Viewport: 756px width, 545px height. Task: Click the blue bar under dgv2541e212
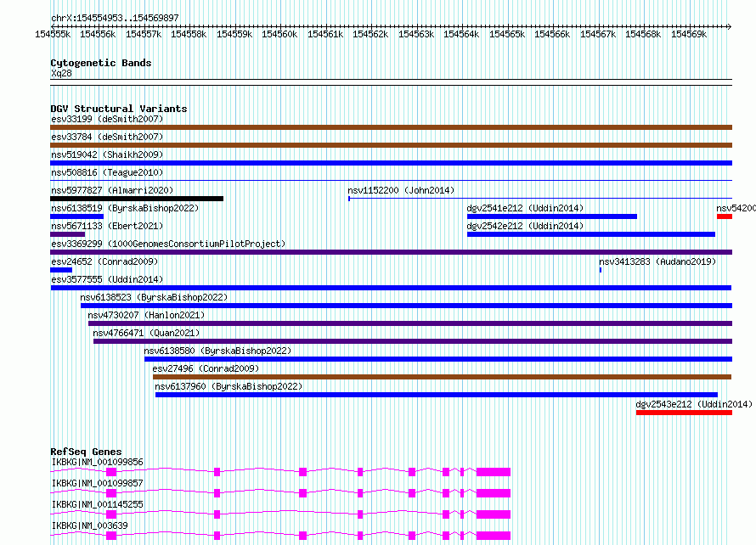point(552,216)
